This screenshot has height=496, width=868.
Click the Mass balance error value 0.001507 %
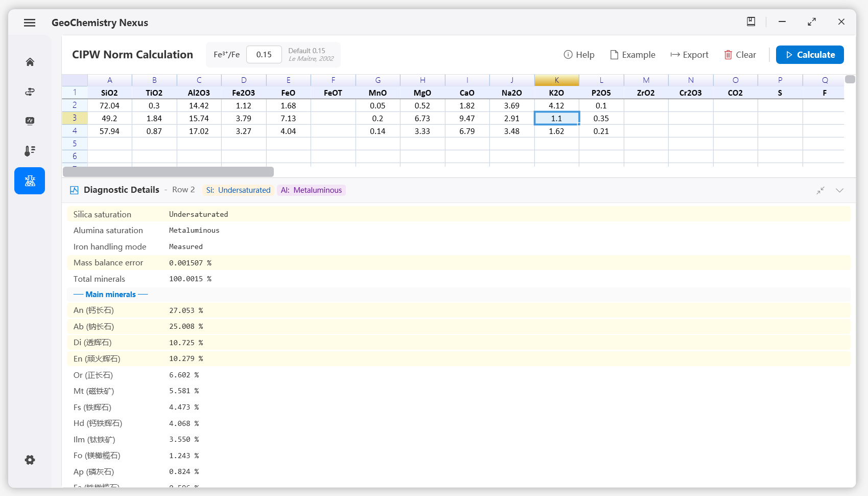190,263
